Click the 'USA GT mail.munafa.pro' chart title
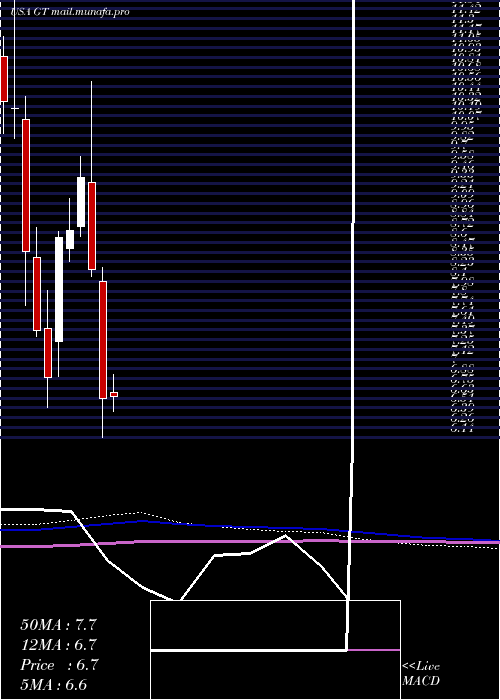This screenshot has height=700, width=500. 70,12
